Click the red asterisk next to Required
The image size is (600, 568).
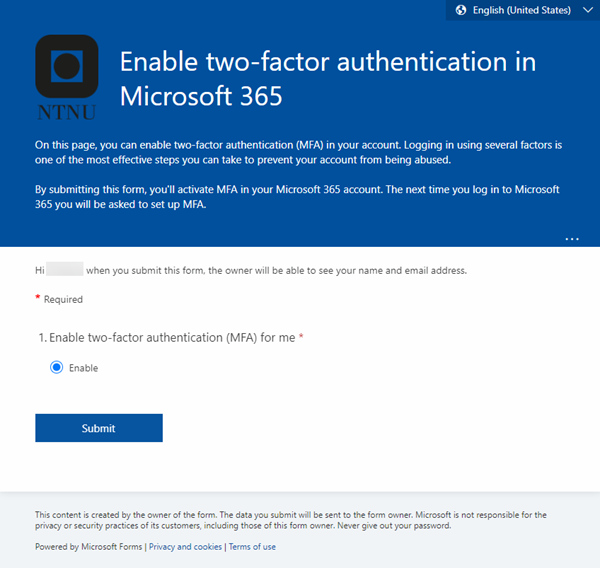pos(38,297)
